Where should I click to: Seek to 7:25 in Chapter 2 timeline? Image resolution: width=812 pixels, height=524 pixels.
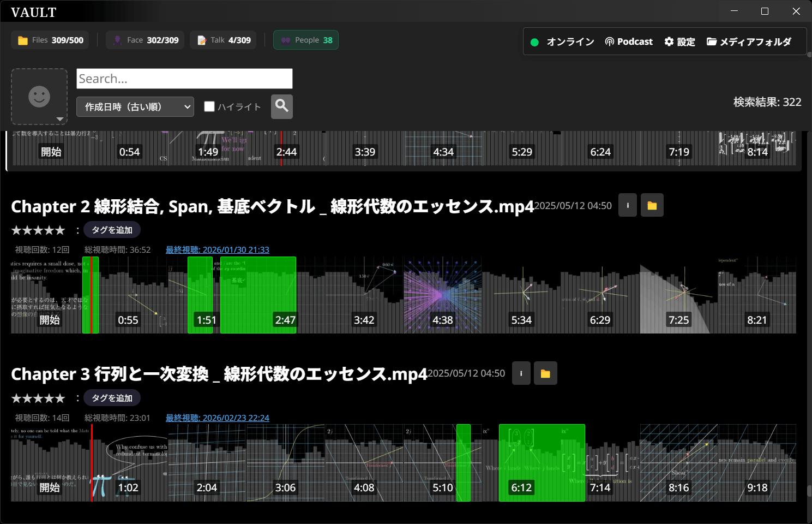[x=679, y=320]
